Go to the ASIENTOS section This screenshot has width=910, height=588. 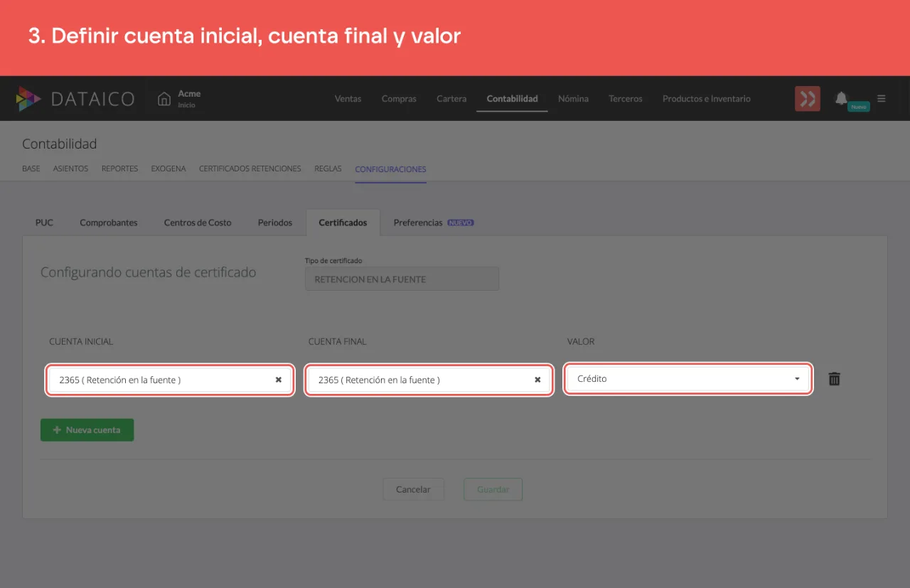tap(70, 169)
